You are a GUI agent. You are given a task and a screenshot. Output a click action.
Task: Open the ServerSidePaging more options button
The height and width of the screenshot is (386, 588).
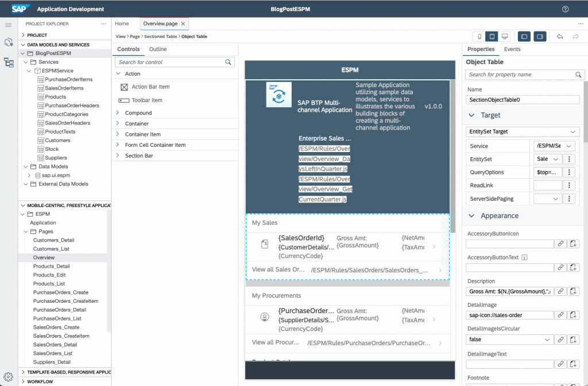click(x=569, y=199)
